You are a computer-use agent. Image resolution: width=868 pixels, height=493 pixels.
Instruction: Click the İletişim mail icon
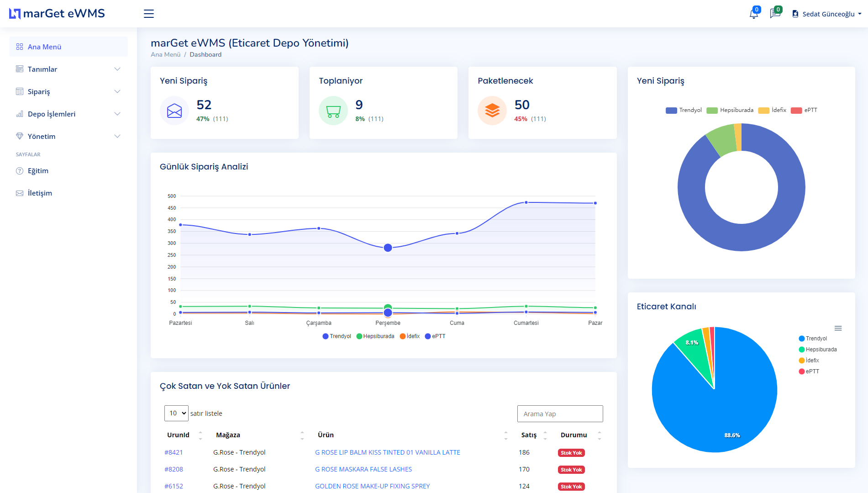coord(20,193)
